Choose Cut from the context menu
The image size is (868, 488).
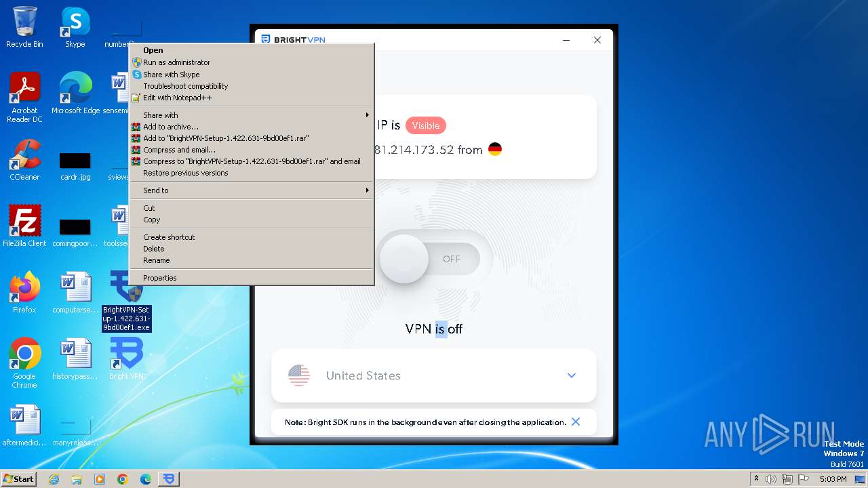pyautogui.click(x=252, y=208)
